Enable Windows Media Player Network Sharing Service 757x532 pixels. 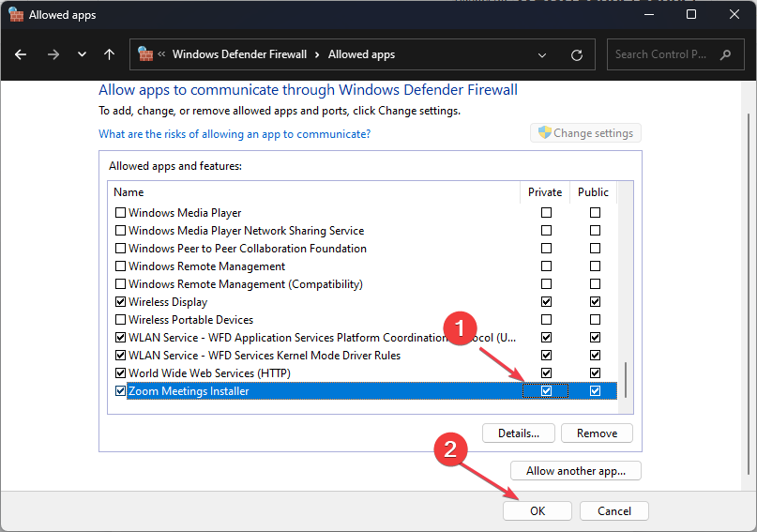121,230
